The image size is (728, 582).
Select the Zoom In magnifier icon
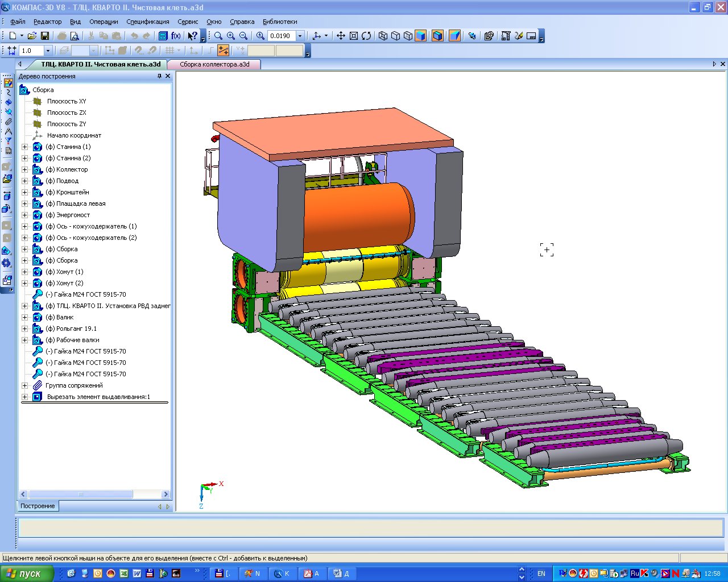coord(231,36)
